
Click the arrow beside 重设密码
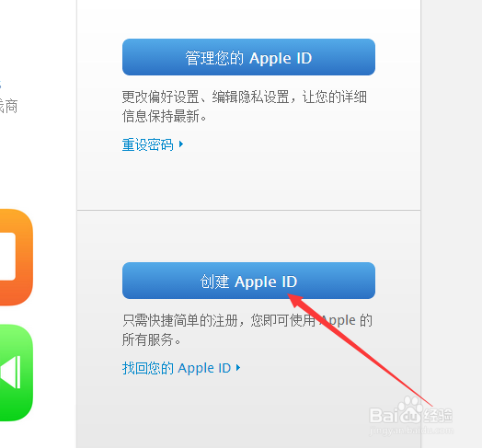pyautogui.click(x=181, y=144)
